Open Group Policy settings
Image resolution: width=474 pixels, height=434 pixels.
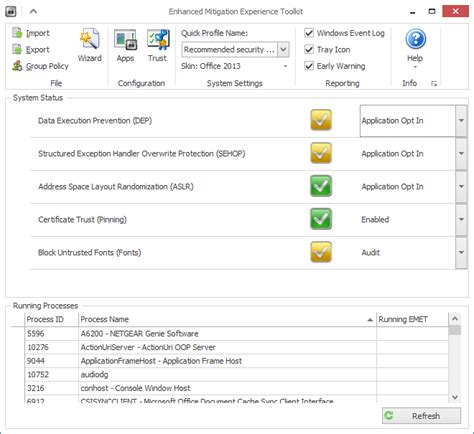(40, 66)
